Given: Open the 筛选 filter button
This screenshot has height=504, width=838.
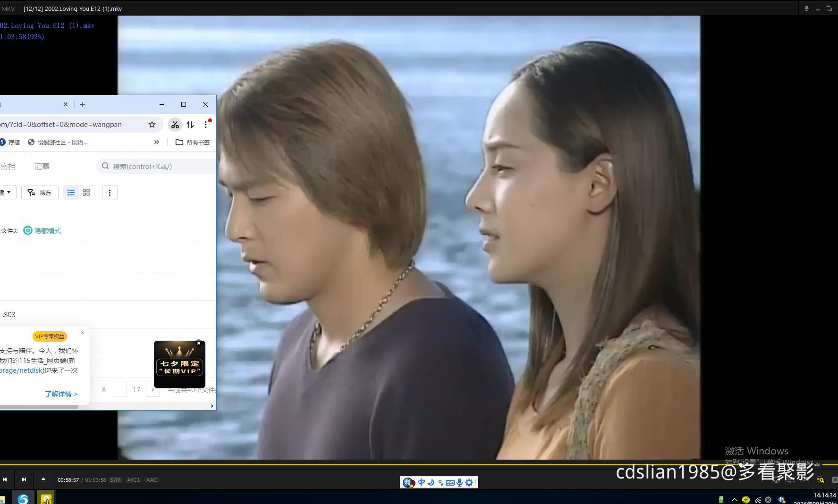Looking at the screenshot, I should pyautogui.click(x=40, y=193).
